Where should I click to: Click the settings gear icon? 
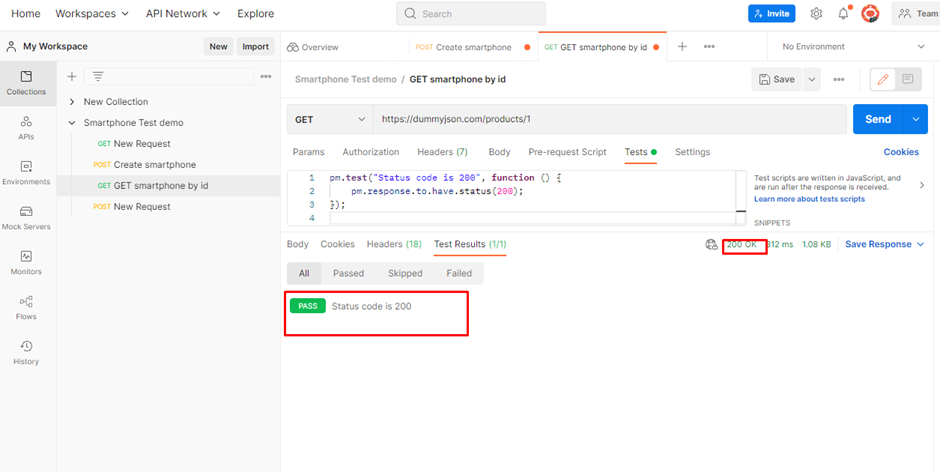click(816, 14)
